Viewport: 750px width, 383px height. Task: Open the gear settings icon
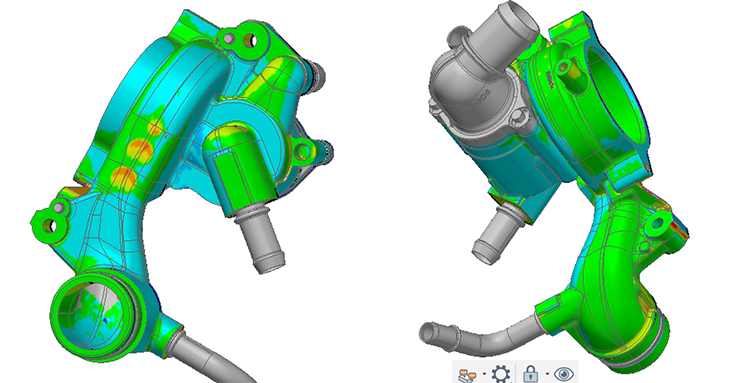[x=501, y=374]
